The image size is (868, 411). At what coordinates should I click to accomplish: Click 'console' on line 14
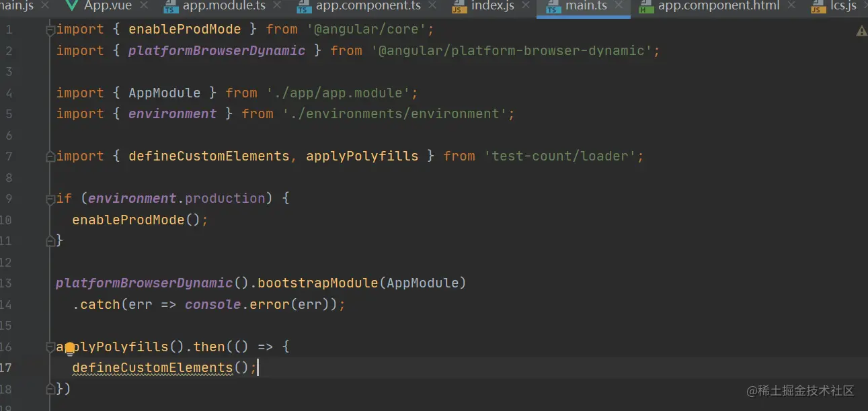pyautogui.click(x=213, y=304)
